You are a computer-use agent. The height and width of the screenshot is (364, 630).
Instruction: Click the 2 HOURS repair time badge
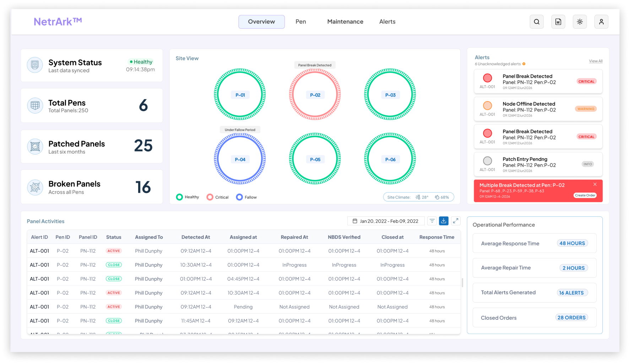tap(574, 268)
